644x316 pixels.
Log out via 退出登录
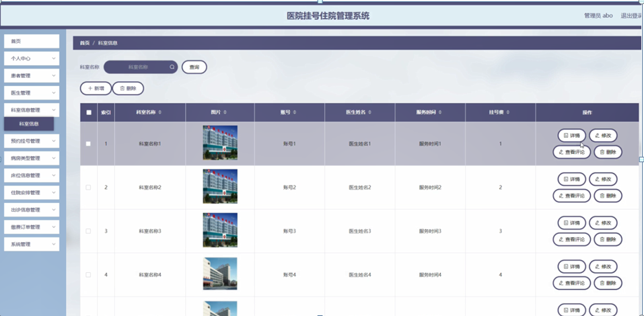pyautogui.click(x=632, y=15)
